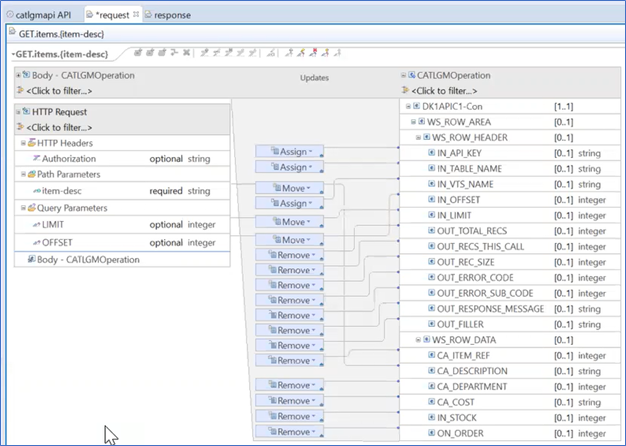626x446 pixels.
Task: Click the Authorization header icon
Action: (36, 159)
